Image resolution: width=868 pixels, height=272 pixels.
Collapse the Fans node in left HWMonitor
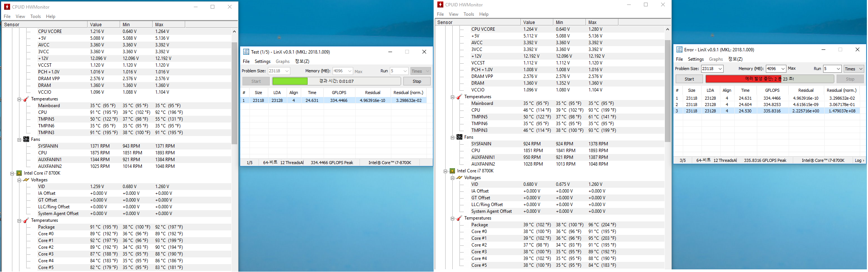pyautogui.click(x=19, y=140)
